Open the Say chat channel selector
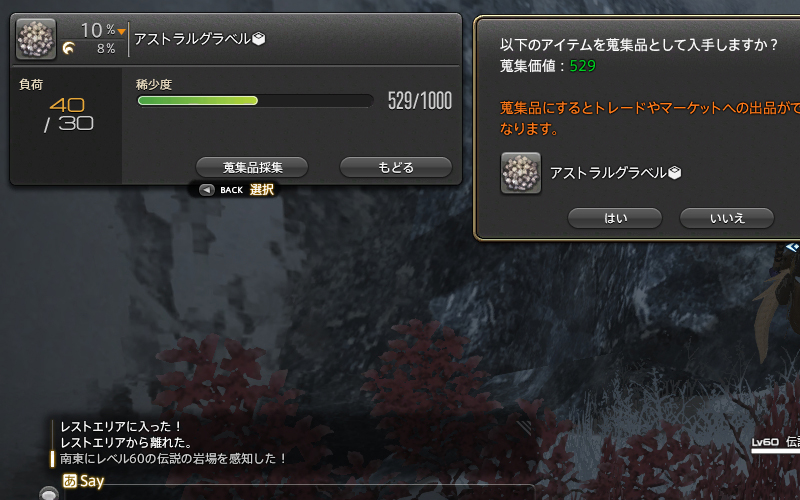This screenshot has width=800, height=500. coord(92,481)
